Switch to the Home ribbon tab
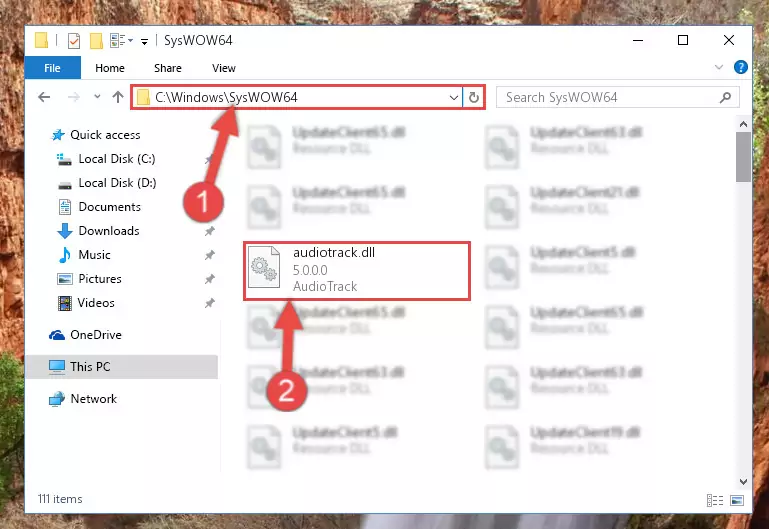Screen dimensions: 769x529 click(x=110, y=68)
